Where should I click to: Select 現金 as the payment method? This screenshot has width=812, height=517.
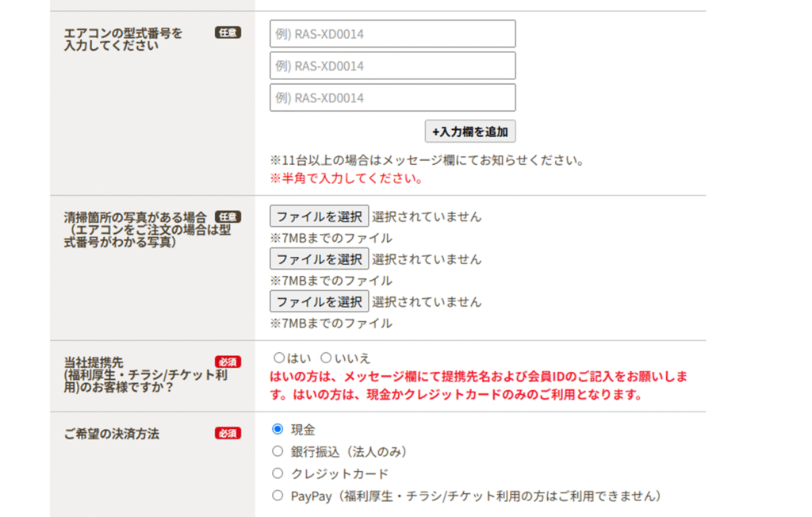coord(278,429)
